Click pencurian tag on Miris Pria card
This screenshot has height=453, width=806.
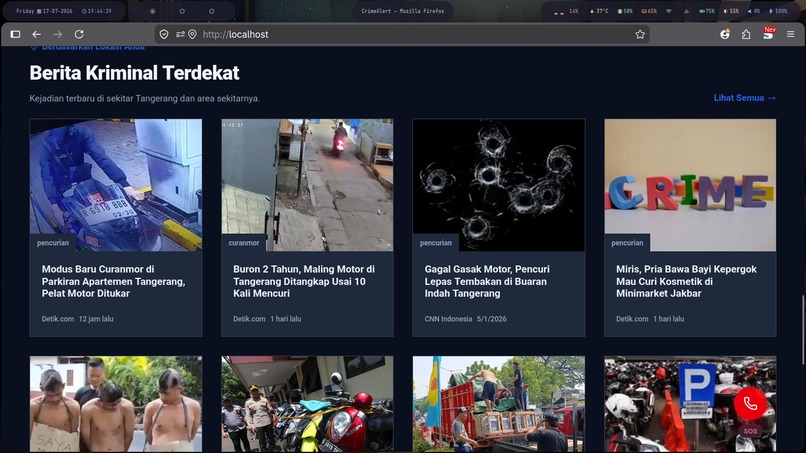tap(627, 243)
